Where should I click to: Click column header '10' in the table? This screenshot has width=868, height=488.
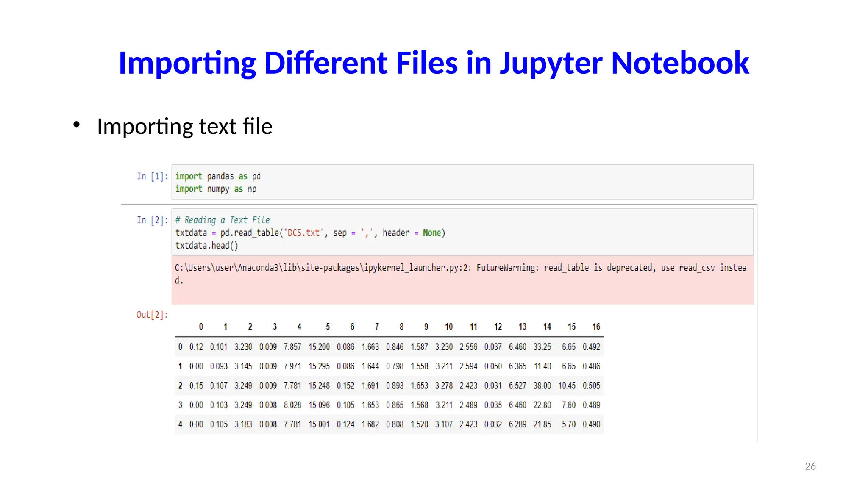[x=449, y=327]
